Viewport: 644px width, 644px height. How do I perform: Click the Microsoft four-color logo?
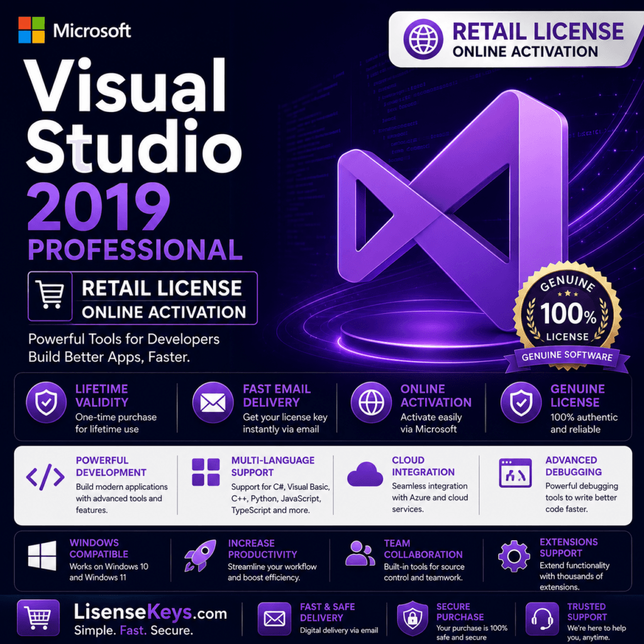[31, 30]
